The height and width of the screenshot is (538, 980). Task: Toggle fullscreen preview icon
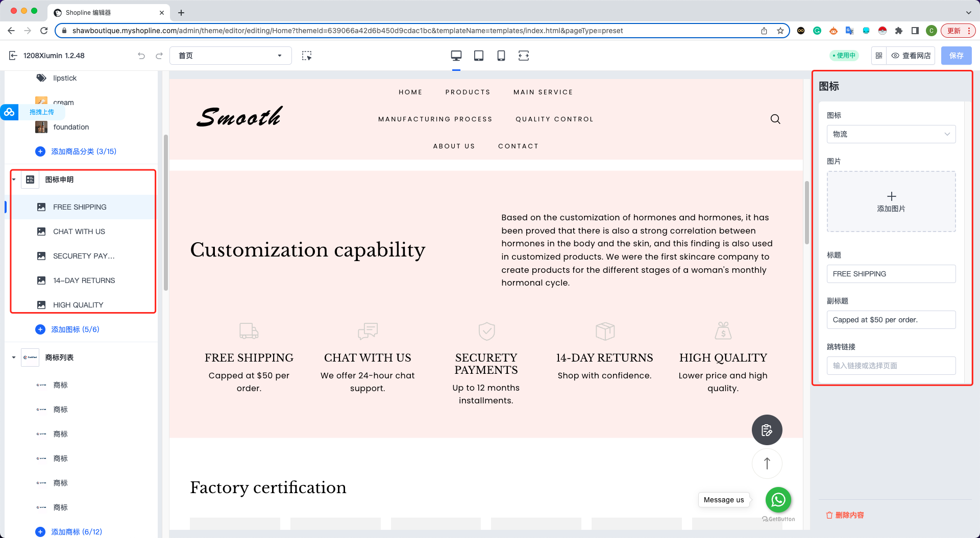click(523, 56)
